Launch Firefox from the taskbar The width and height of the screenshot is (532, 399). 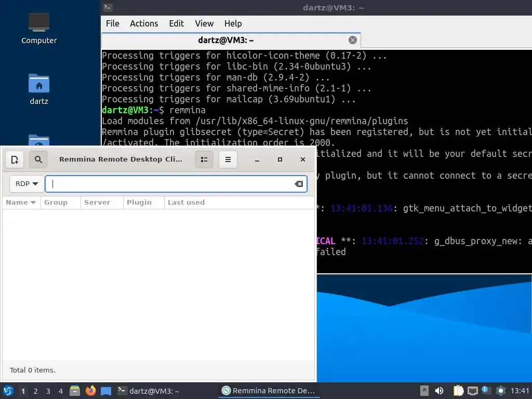tap(90, 391)
